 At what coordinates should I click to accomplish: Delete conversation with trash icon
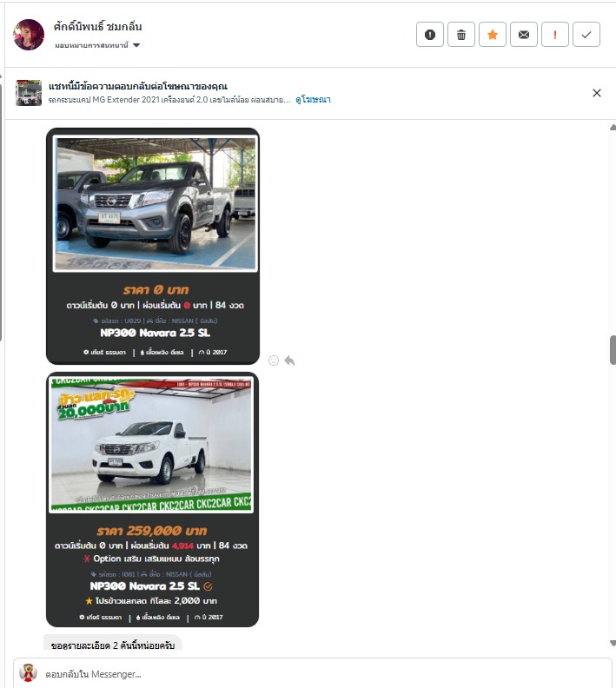[461, 34]
